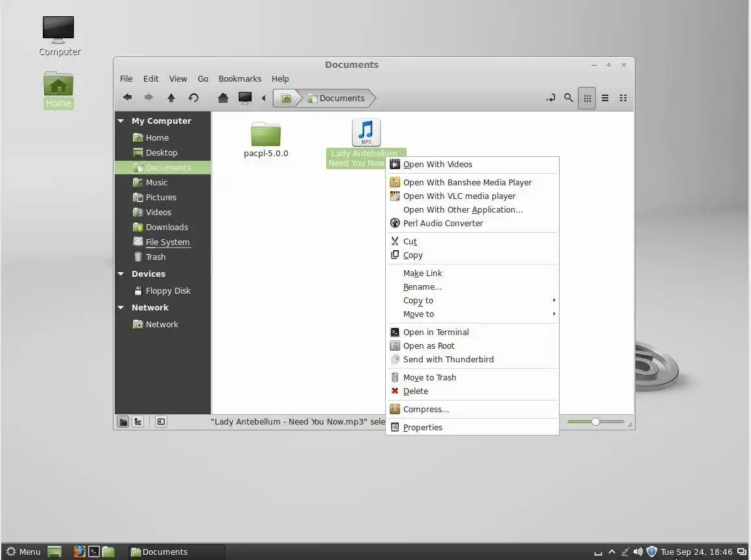
Task: Show tree view in sidebar button
Action: click(138, 422)
